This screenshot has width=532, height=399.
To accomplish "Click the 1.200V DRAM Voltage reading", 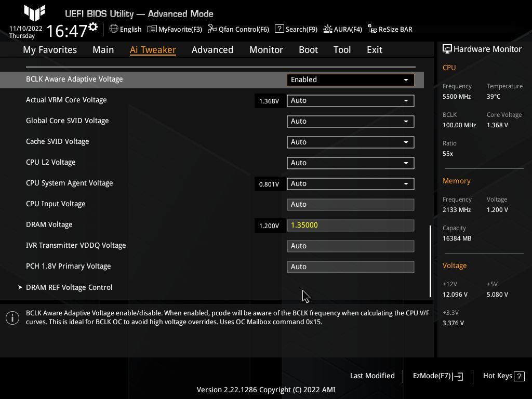I will [269, 226].
